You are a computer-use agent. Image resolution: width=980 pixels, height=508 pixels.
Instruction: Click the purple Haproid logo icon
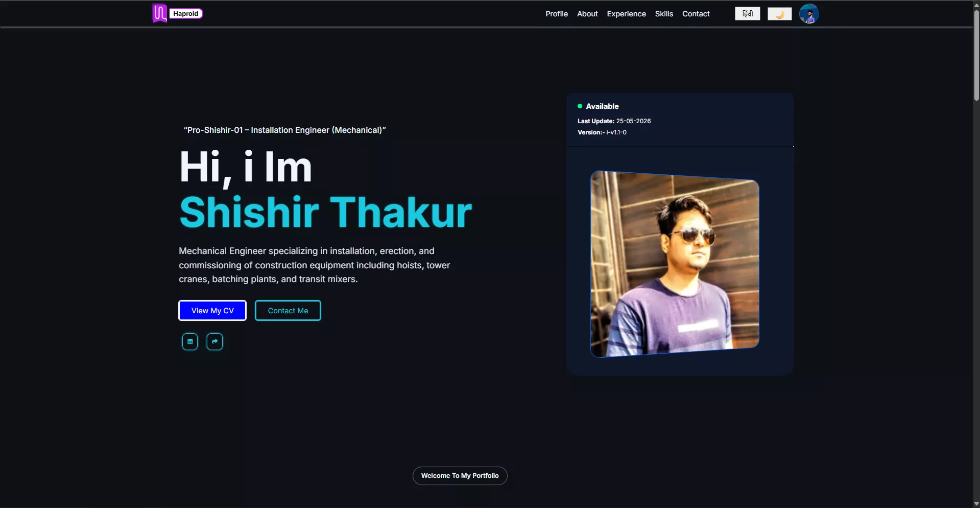160,13
